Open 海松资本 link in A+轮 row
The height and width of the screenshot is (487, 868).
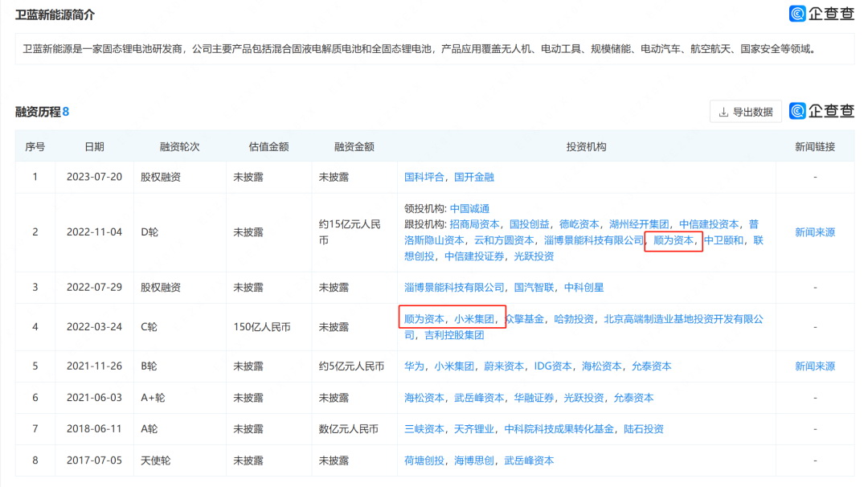click(424, 398)
